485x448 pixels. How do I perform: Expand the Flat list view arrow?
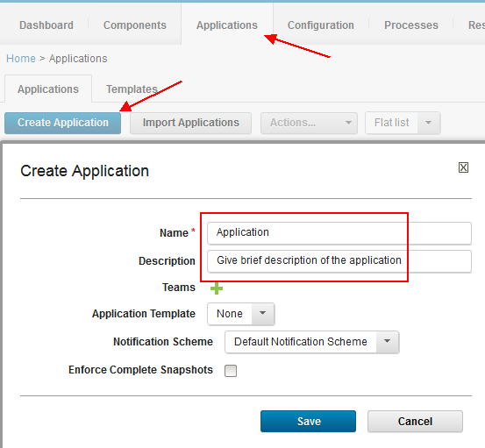pyautogui.click(x=428, y=123)
